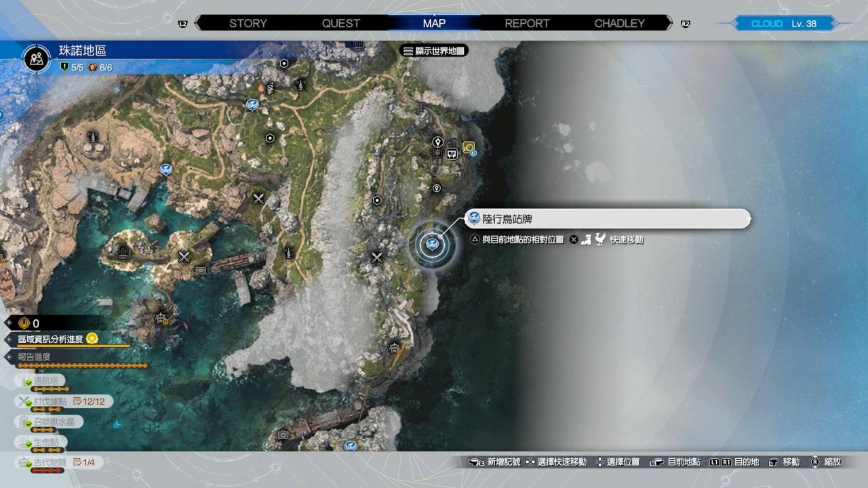The width and height of the screenshot is (868, 488).
Task: Select the yellow quest marker icon
Action: [x=468, y=147]
